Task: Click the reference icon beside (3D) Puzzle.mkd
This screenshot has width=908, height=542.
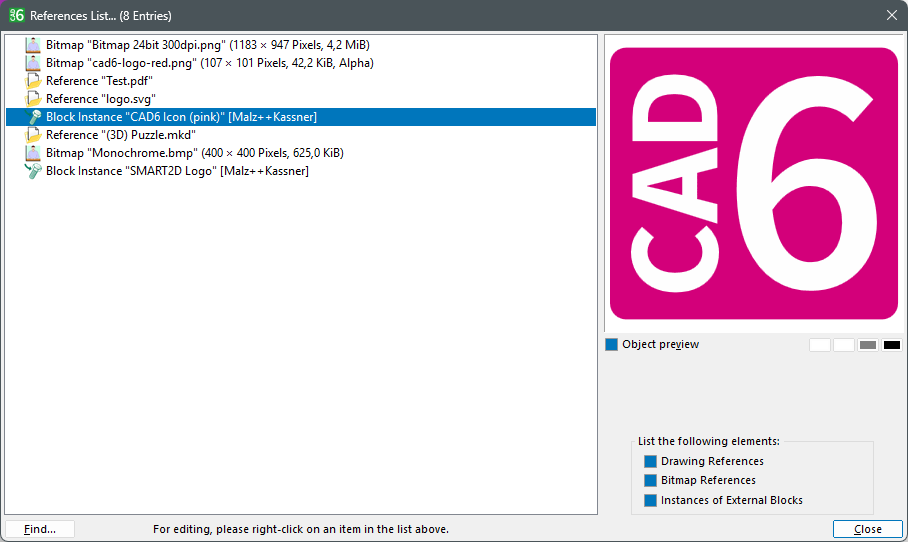Action: point(33,135)
